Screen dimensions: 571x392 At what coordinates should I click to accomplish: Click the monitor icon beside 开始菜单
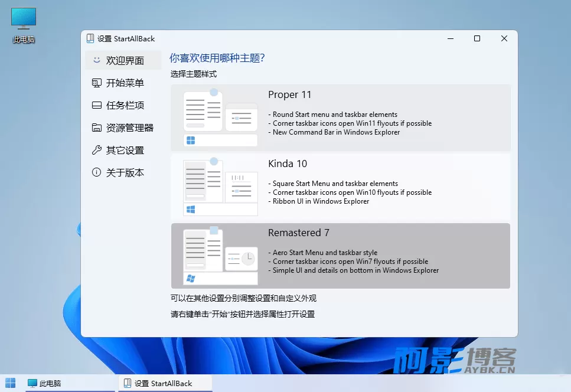click(96, 83)
